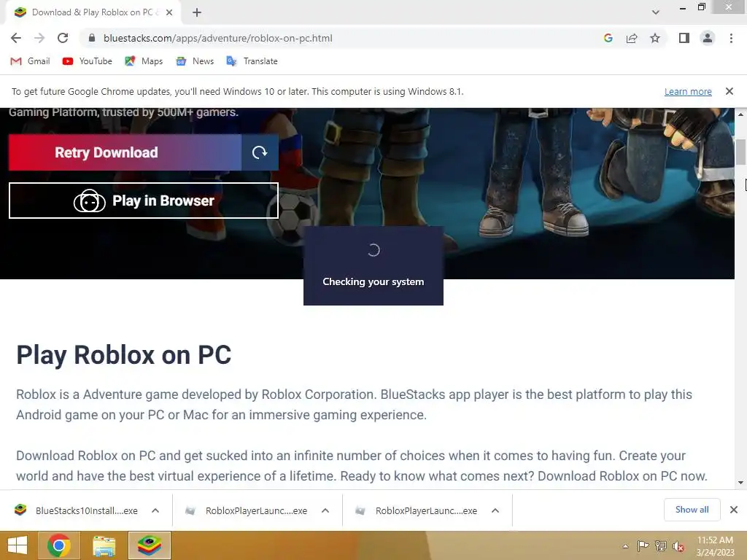Open File Explorer from the taskbar
This screenshot has width=747, height=560.
(104, 545)
